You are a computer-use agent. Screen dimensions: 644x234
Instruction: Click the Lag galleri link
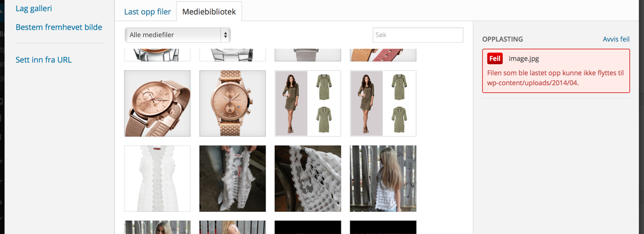(x=34, y=8)
